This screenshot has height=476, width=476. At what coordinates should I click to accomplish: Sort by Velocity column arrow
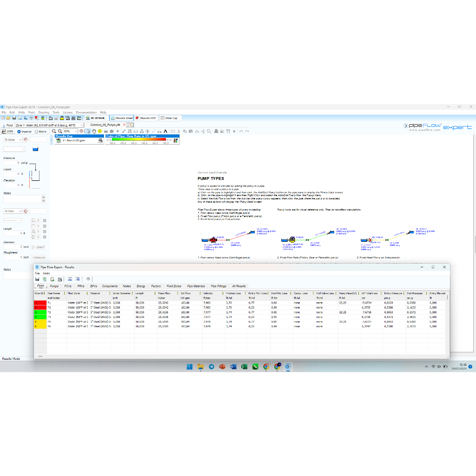point(223,293)
